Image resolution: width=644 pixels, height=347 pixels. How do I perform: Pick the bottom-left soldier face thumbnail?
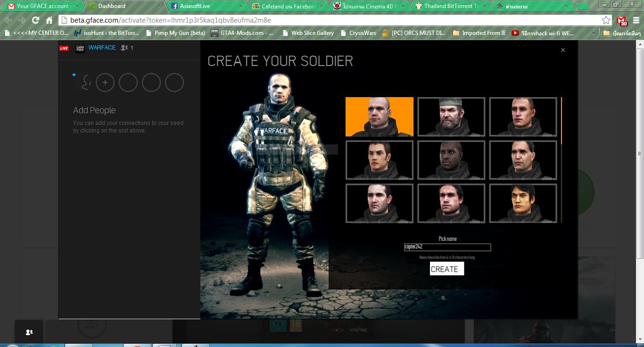(380, 203)
